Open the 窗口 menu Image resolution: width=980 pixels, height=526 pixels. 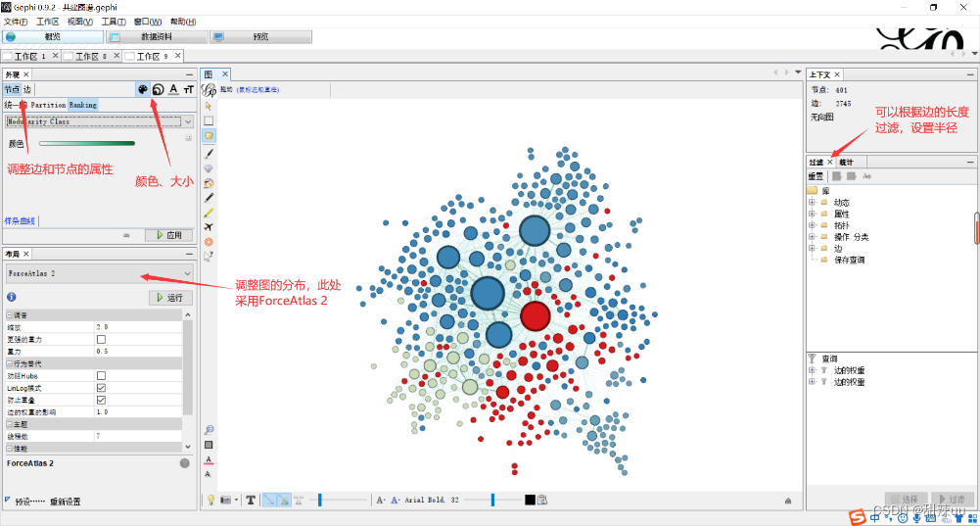[148, 22]
